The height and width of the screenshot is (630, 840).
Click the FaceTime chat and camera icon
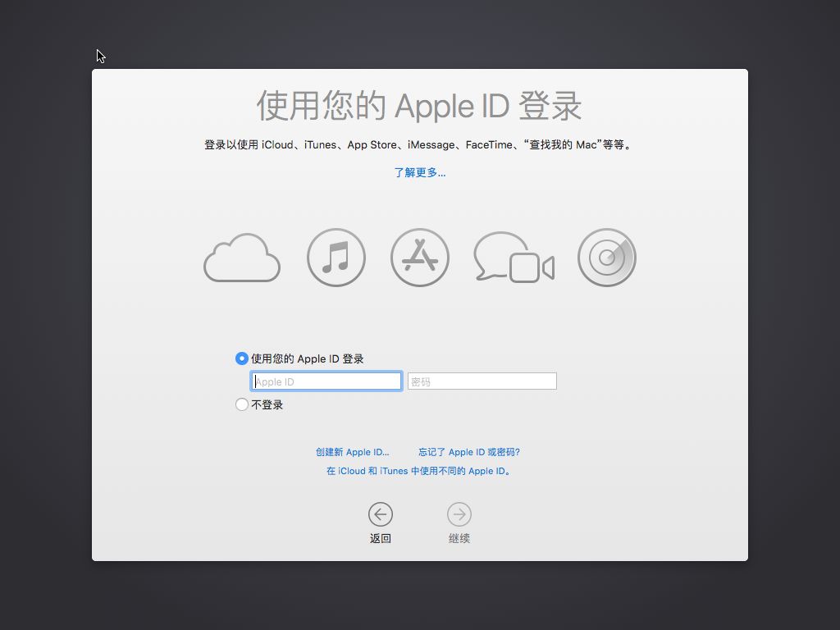click(x=514, y=257)
